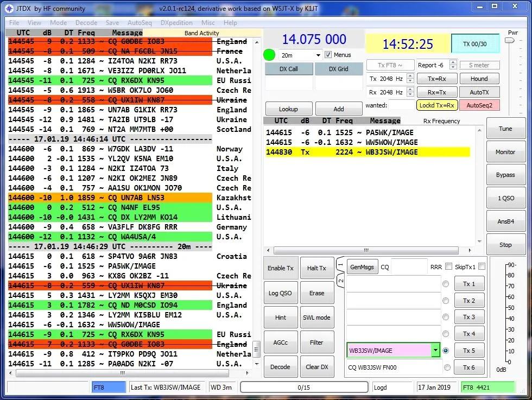532x400 pixels.
Task: Toggle SWL mode button
Action: [x=316, y=318]
